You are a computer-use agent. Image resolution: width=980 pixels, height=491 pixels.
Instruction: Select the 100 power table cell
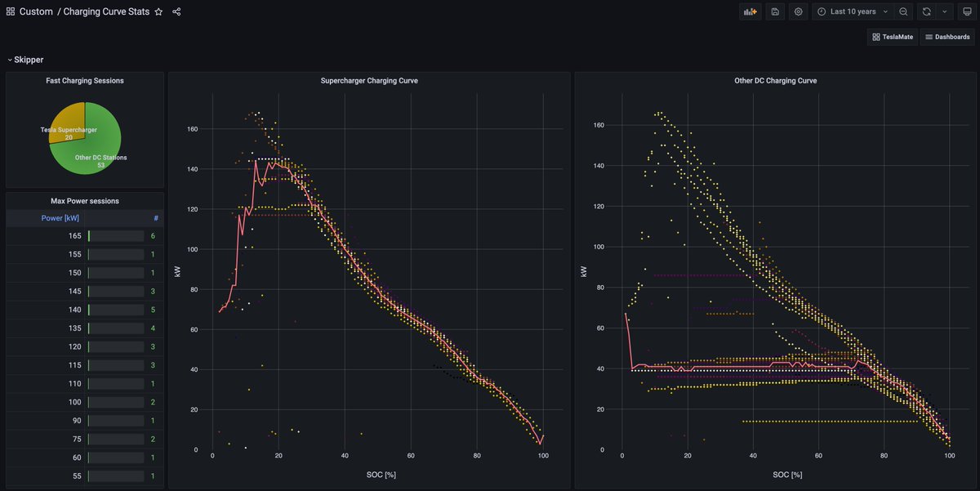[x=45, y=402]
